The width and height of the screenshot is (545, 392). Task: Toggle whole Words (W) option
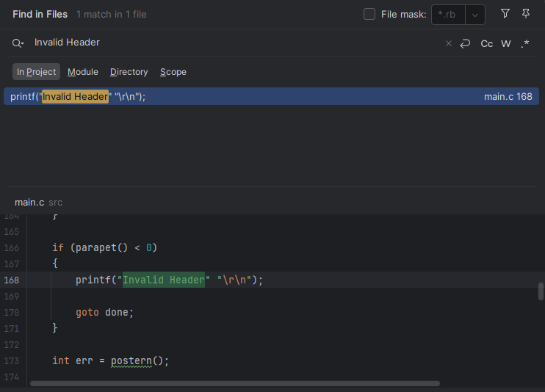(506, 43)
